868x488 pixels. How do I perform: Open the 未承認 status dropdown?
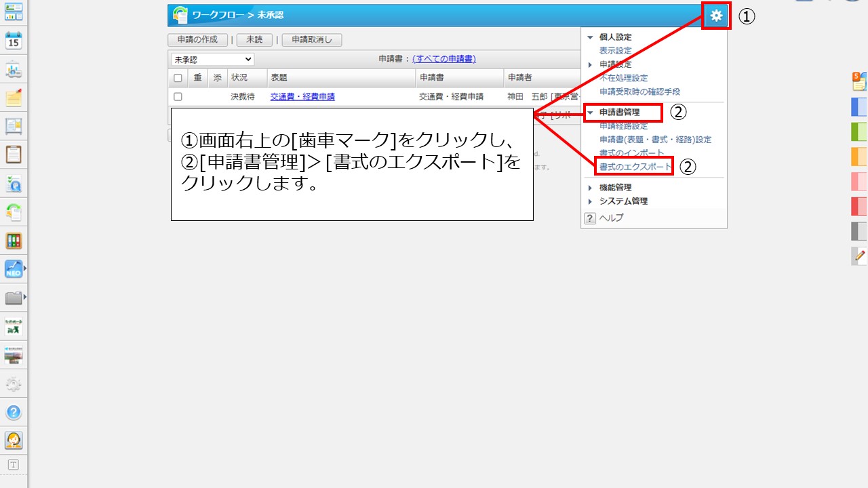[212, 60]
